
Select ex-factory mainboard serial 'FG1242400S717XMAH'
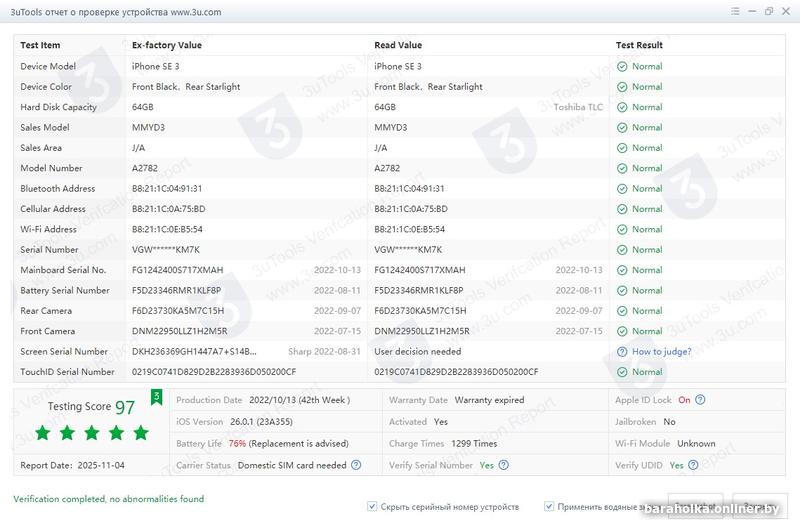click(x=178, y=270)
